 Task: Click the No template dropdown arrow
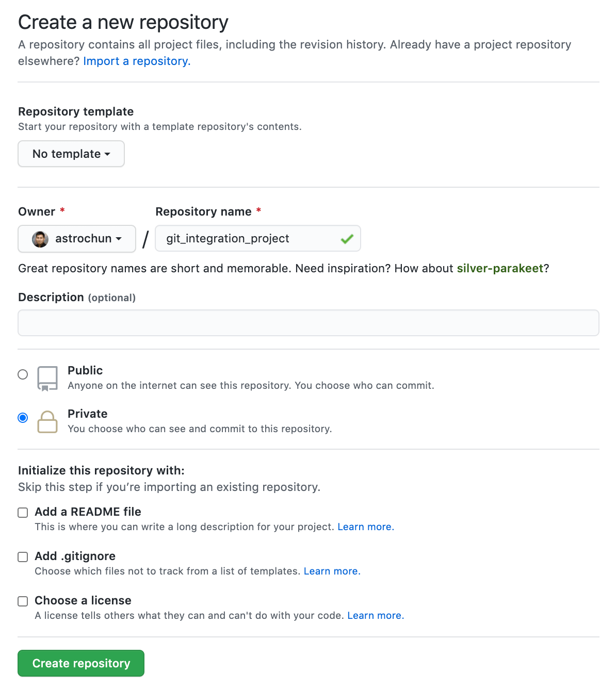click(107, 154)
